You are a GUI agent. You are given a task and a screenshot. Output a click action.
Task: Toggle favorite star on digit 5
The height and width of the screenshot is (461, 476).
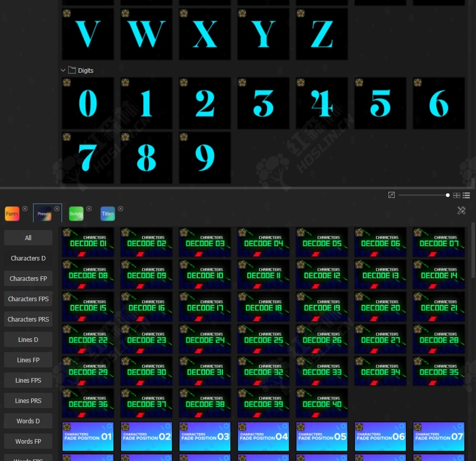point(359,82)
